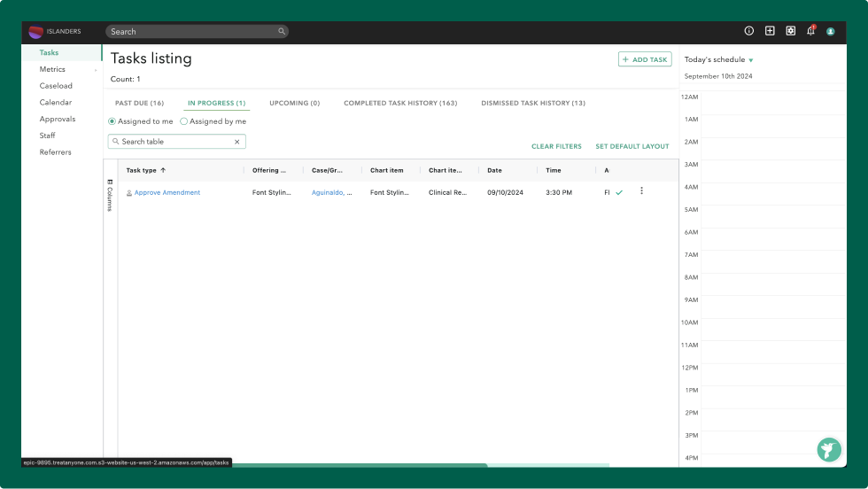Click the search magnifier icon in top bar
This screenshot has width=868, height=489.
pyautogui.click(x=282, y=32)
